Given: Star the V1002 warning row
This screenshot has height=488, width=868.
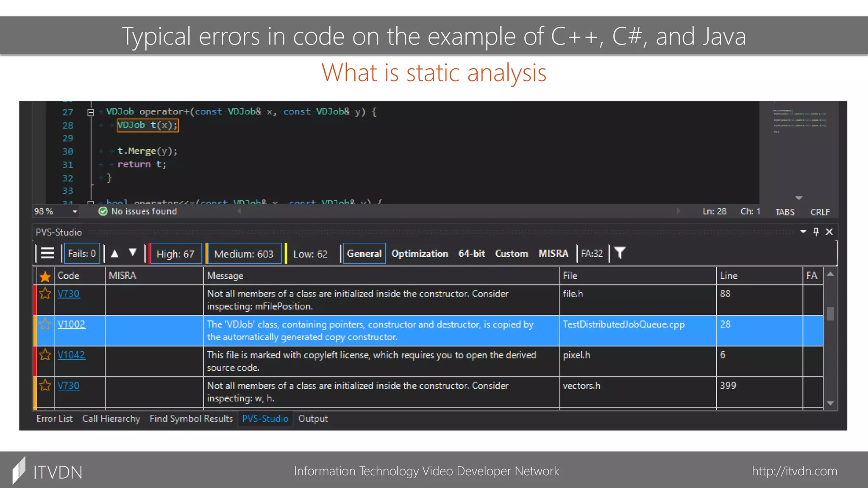Looking at the screenshot, I should pos(45,324).
